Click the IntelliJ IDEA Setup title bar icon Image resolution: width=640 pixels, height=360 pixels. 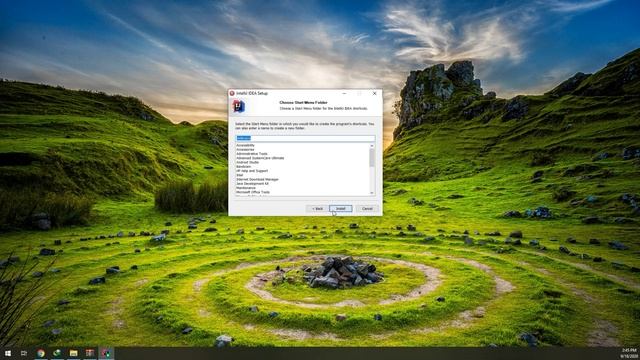232,93
